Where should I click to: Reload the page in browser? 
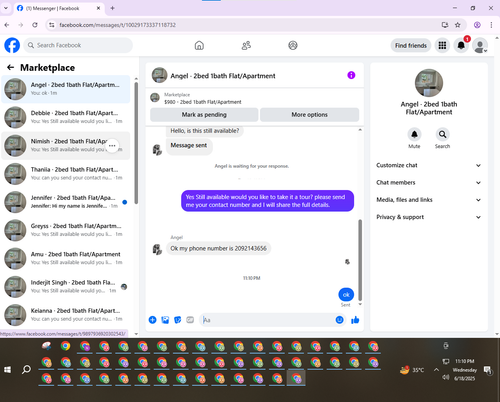(35, 25)
